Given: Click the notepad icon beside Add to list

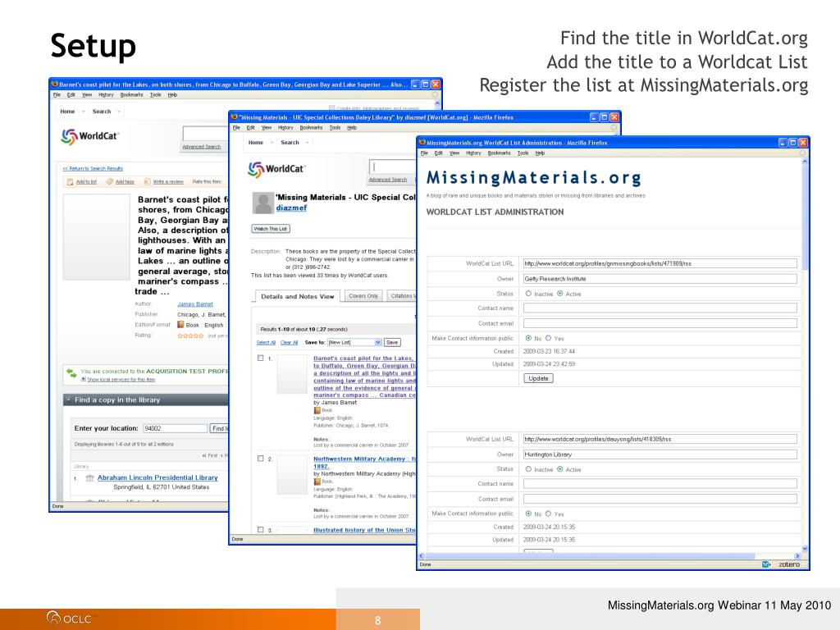Looking at the screenshot, I should [70, 182].
